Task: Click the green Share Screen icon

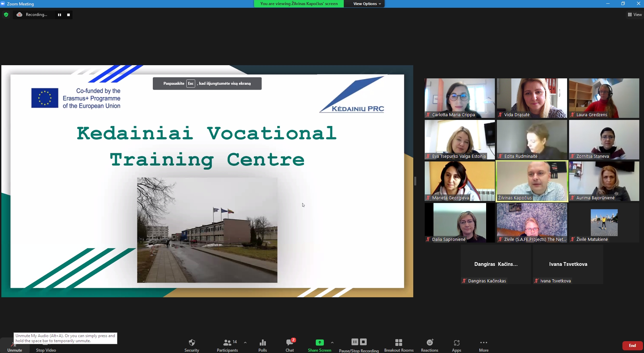Action: point(319,343)
